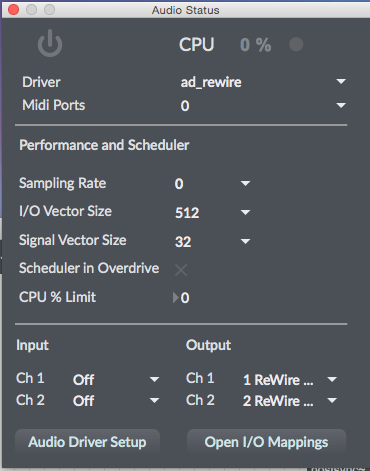
Task: Open the Driver dropdown showing ad_rewire
Action: pyautogui.click(x=263, y=82)
